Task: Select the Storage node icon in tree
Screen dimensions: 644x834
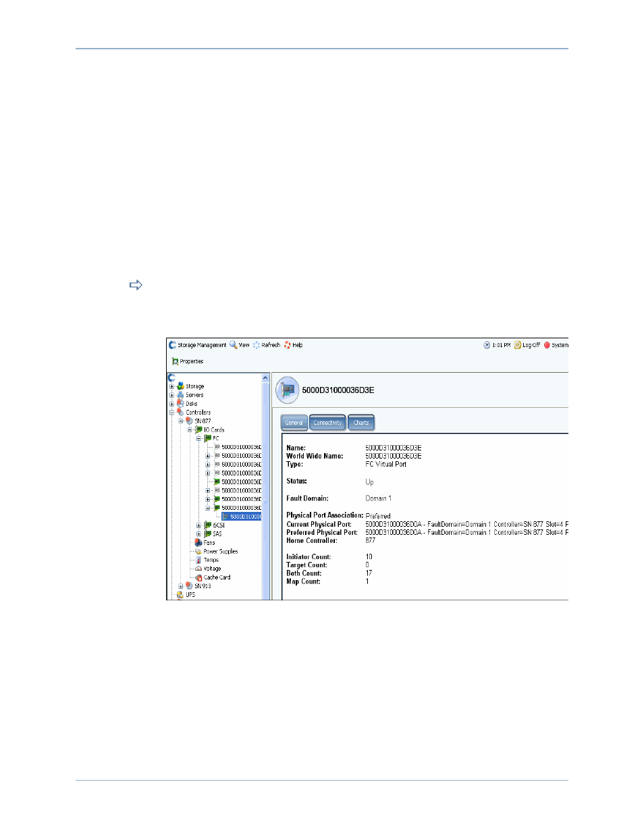Action: pyautogui.click(x=180, y=386)
